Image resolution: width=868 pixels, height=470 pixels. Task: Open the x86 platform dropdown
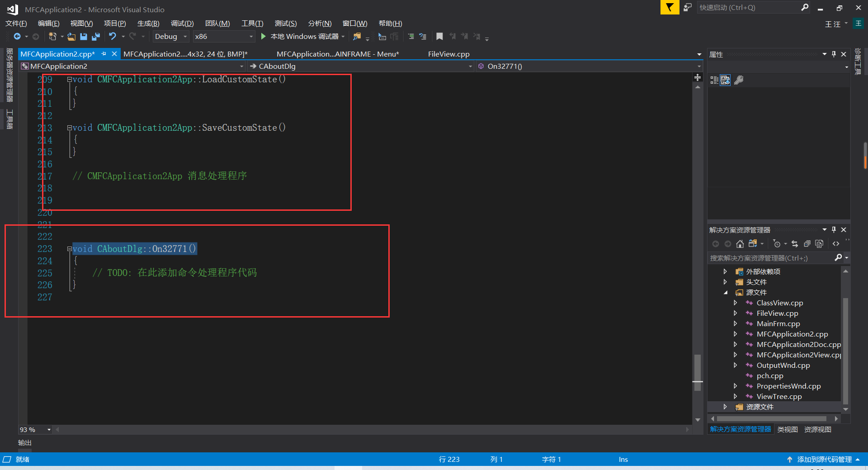224,37
